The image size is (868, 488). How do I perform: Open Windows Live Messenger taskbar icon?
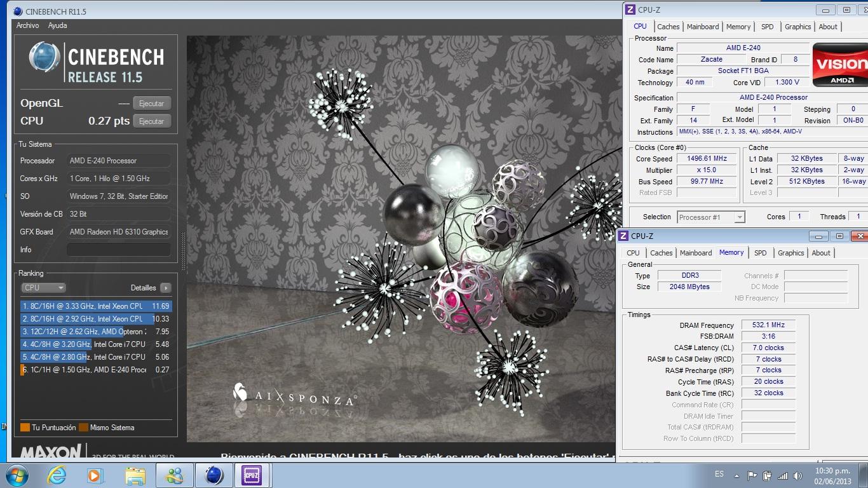(x=173, y=475)
